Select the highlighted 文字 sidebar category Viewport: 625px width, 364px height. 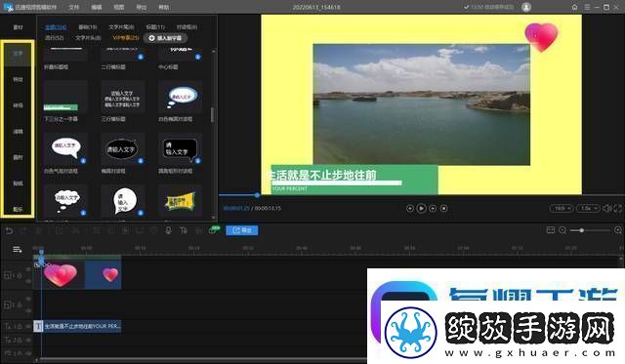point(18,54)
